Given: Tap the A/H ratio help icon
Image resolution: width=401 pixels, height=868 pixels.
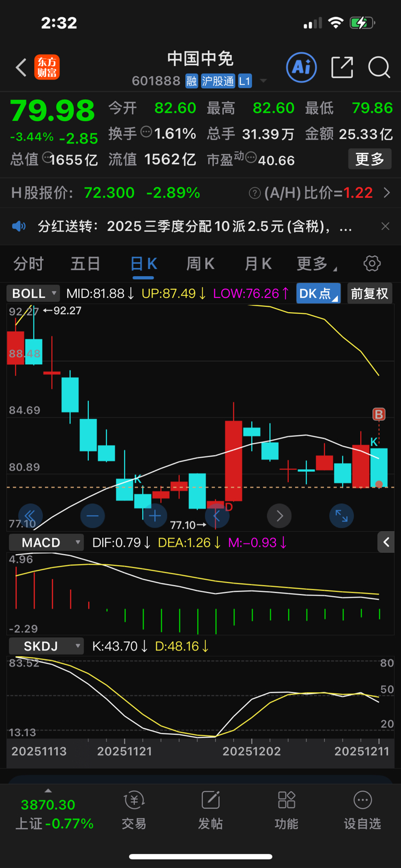Looking at the screenshot, I should click(255, 193).
